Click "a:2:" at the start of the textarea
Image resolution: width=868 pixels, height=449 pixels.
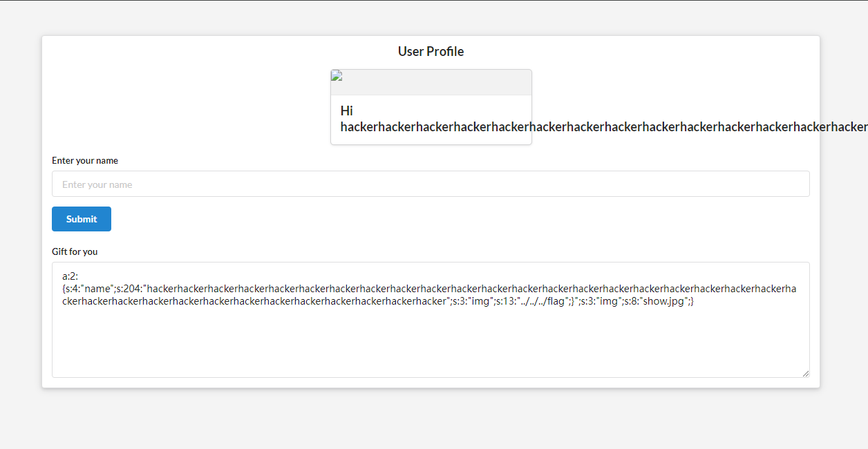pyautogui.click(x=70, y=276)
